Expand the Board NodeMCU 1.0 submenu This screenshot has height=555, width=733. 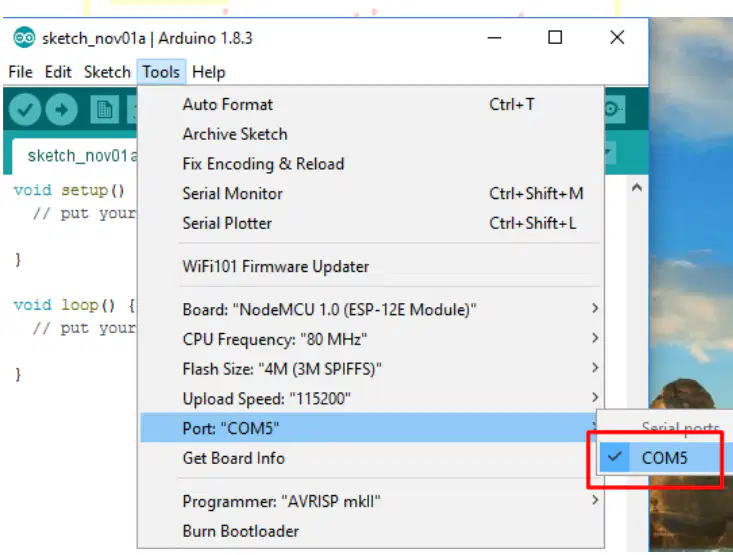tap(372, 310)
